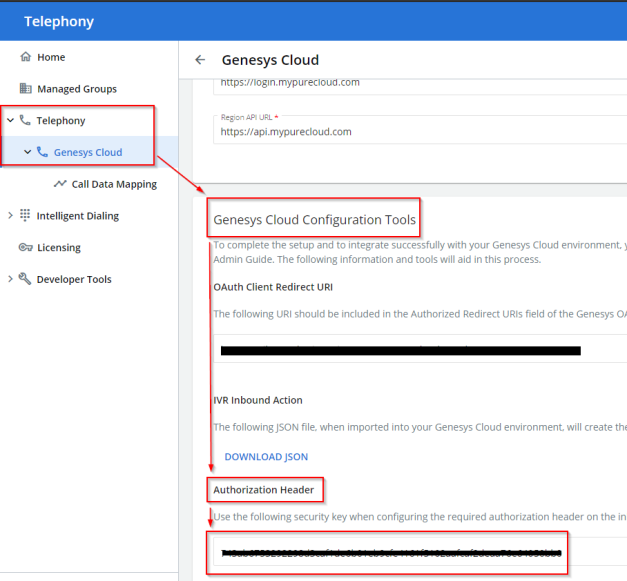Expand the Developer Tools section
This screenshot has width=627, height=581.
10,280
